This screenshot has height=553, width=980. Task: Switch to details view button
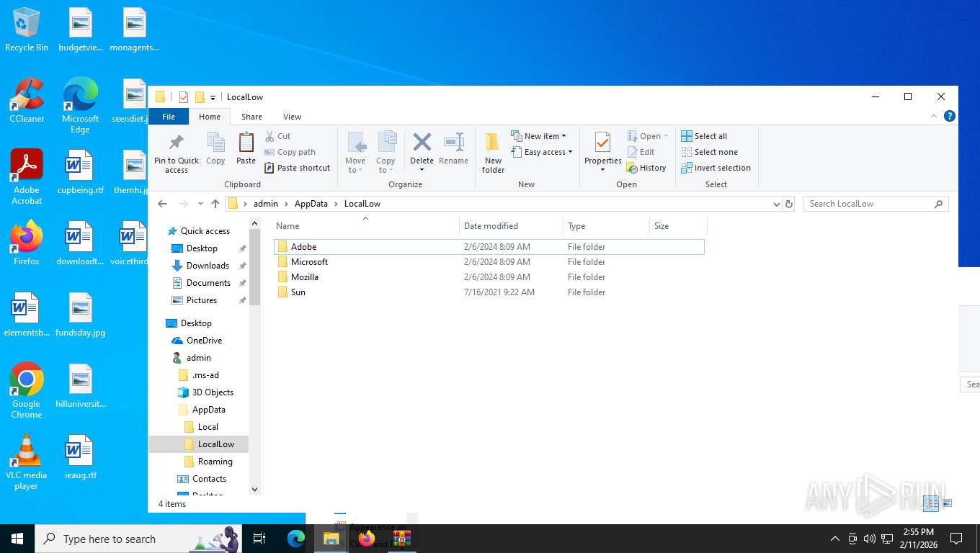click(931, 503)
